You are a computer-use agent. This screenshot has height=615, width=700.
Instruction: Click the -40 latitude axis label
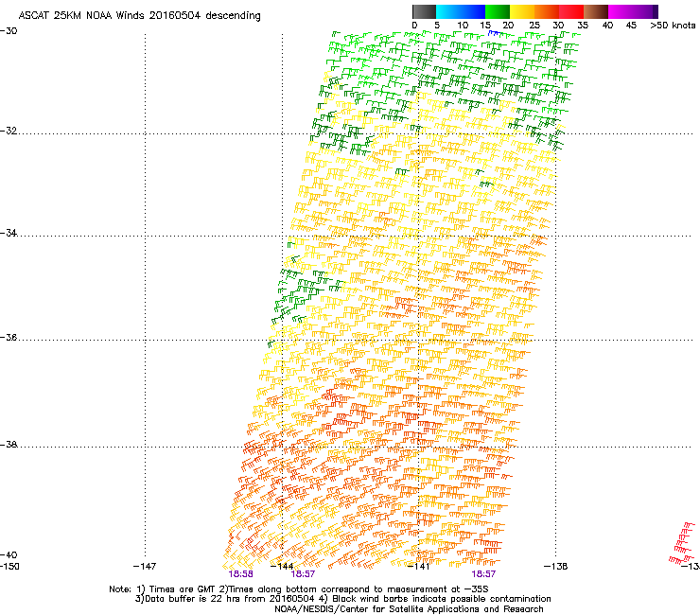point(9,555)
